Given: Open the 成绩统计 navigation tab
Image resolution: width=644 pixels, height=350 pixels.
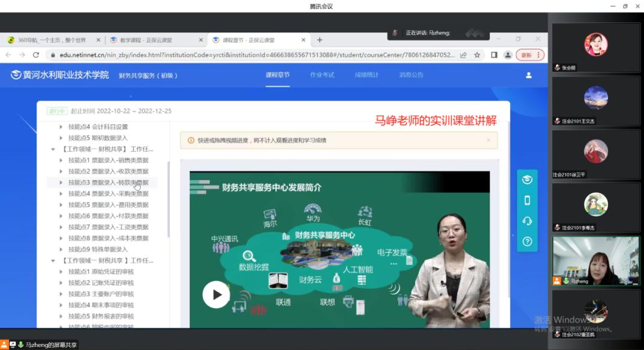Looking at the screenshot, I should point(366,75).
